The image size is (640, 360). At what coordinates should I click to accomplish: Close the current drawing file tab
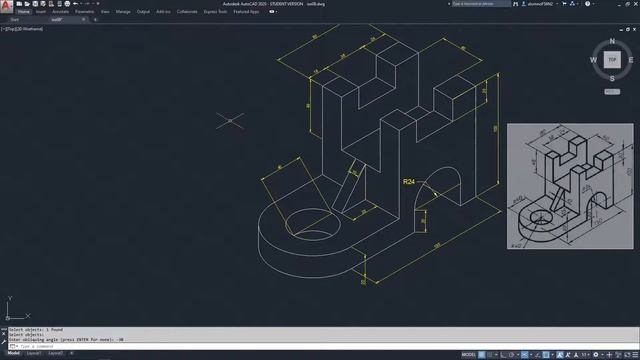tap(84, 19)
